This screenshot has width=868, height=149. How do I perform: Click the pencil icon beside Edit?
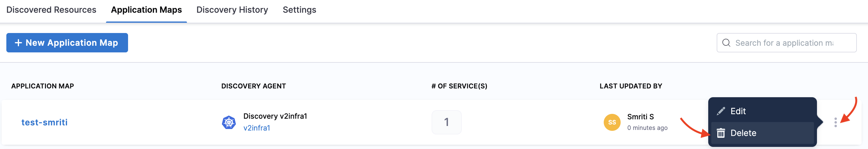[x=721, y=111]
